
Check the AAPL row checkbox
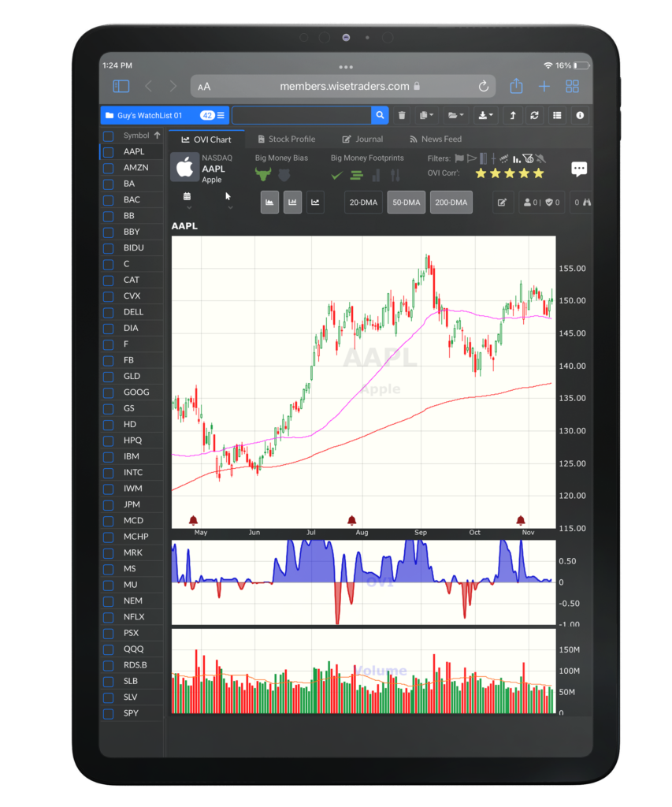[109, 152]
